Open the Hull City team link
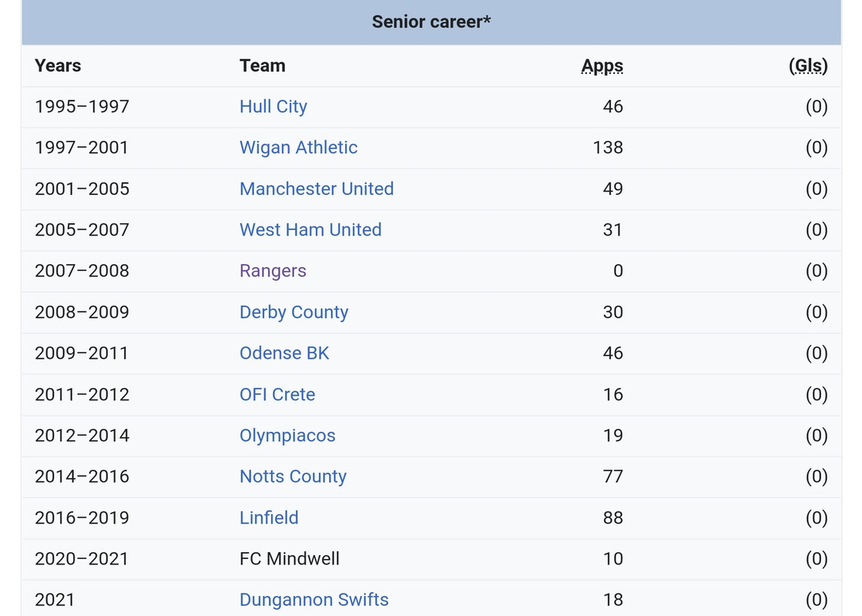 tap(273, 106)
